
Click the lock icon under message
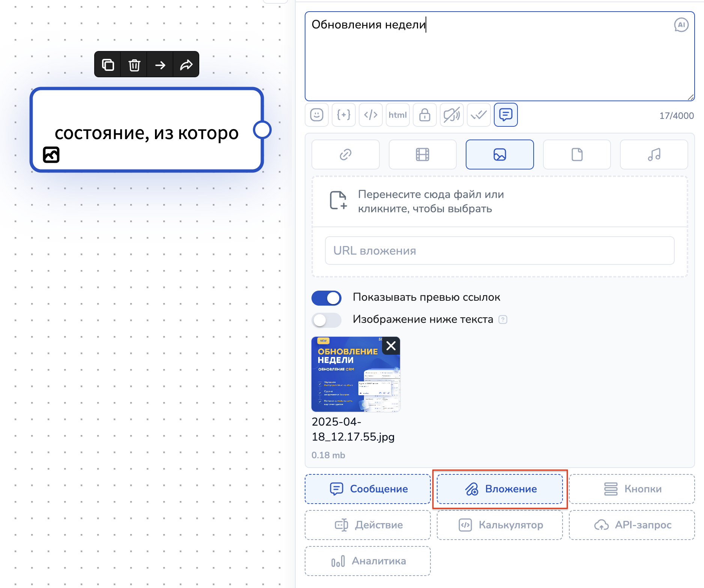point(425,115)
